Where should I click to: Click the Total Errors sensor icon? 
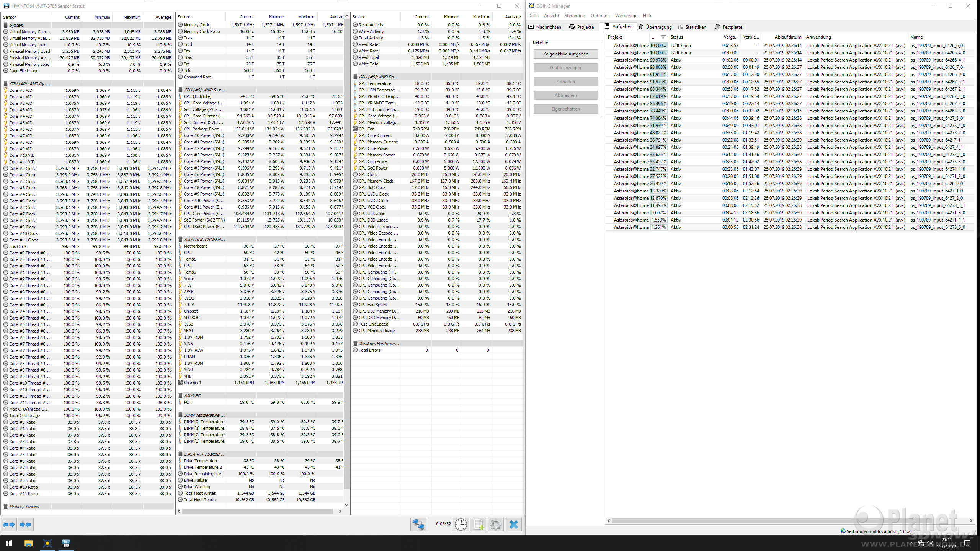355,350
